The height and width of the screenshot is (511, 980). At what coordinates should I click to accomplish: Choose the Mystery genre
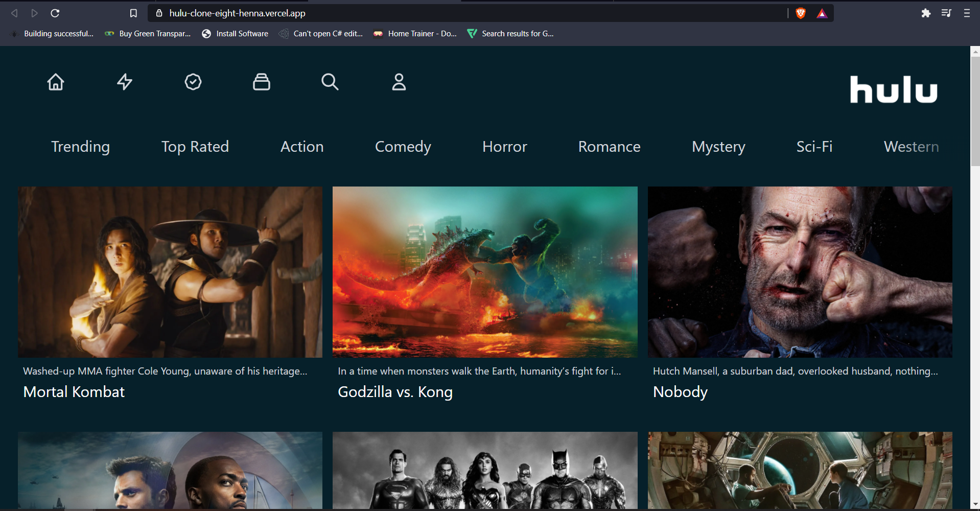point(718,147)
